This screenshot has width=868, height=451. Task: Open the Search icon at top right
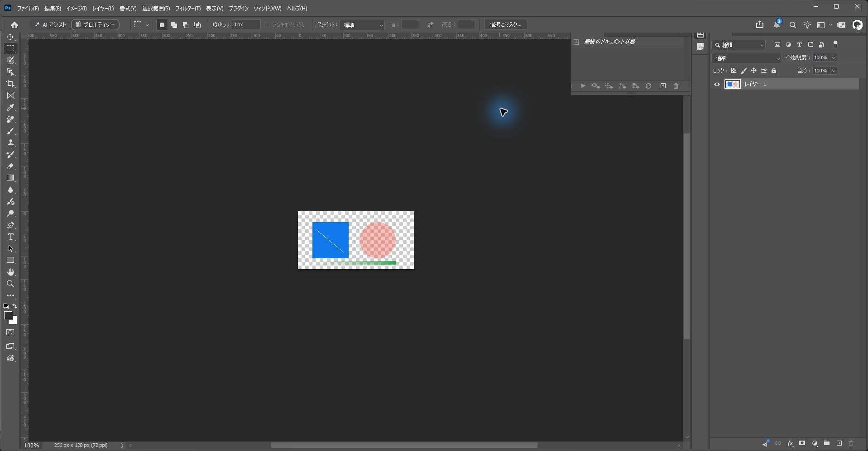pyautogui.click(x=792, y=25)
